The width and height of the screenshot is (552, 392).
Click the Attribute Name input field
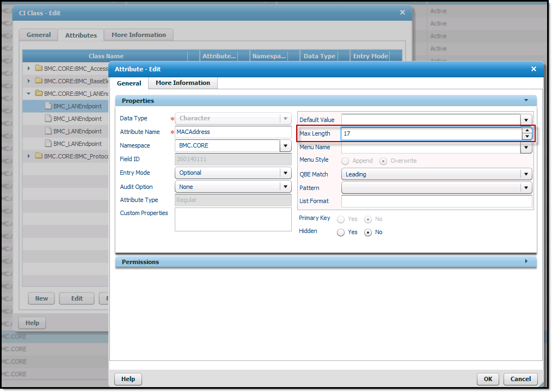click(x=233, y=132)
